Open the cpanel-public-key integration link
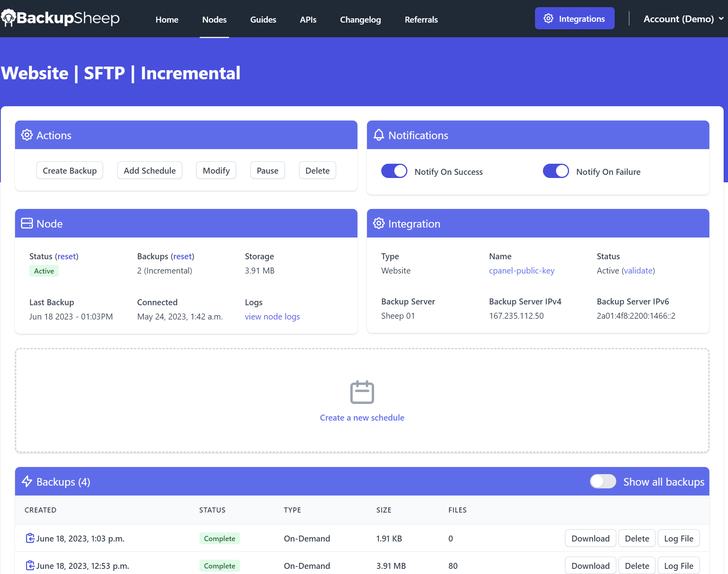Screen dimensions: 728x574 [x=522, y=270]
